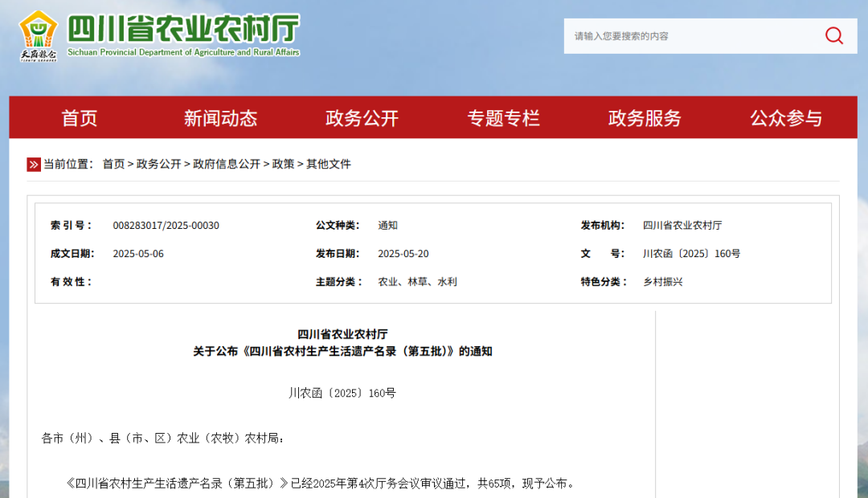Select 政务公开 in the red navigation bar
Viewport: 868px width, 498px height.
362,118
